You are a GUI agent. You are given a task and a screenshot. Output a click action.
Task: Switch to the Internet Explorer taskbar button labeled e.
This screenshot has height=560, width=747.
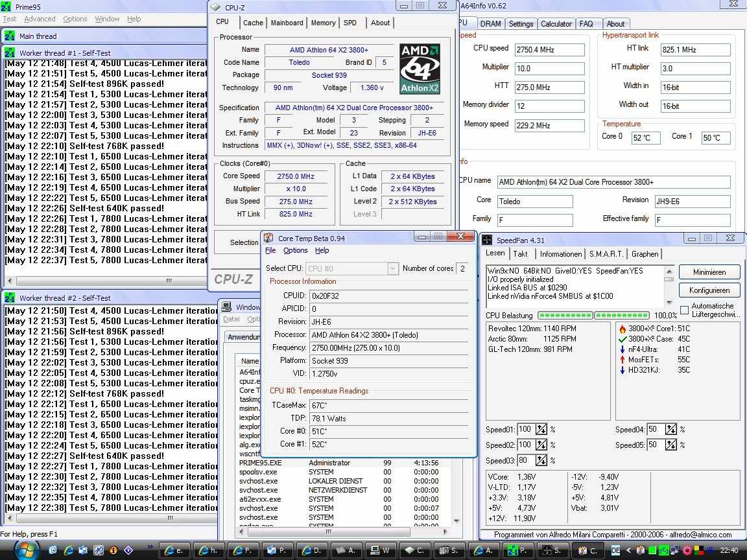click(174, 550)
